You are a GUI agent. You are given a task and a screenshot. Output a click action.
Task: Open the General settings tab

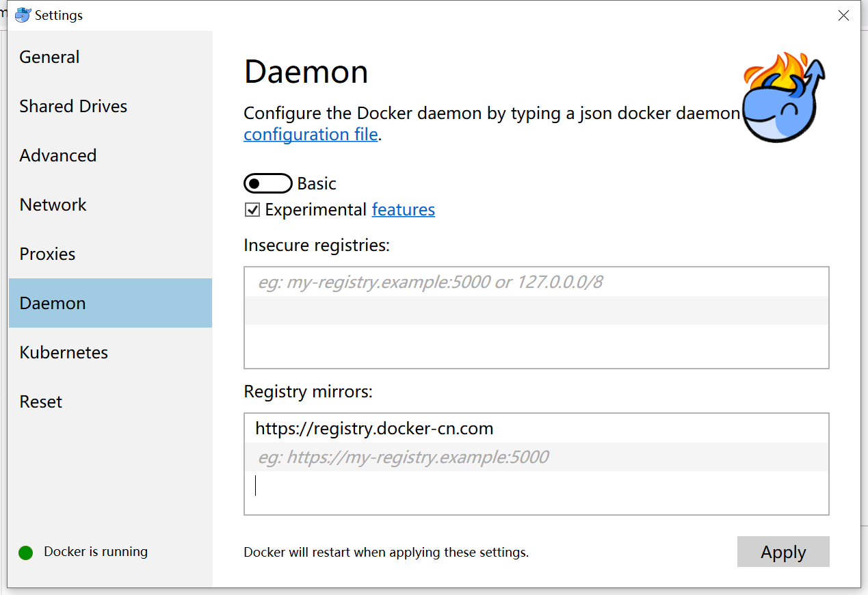49,57
